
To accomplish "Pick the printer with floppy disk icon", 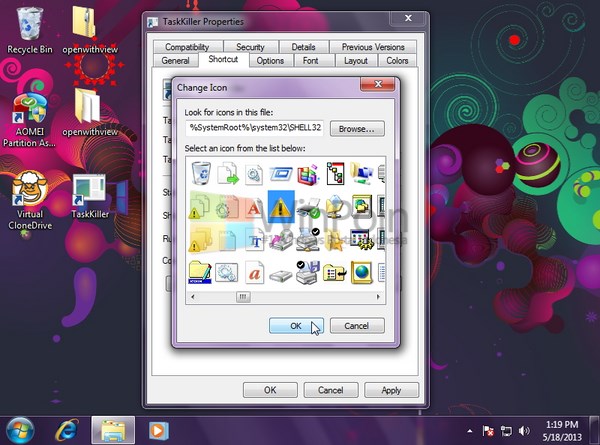I will [x=308, y=272].
